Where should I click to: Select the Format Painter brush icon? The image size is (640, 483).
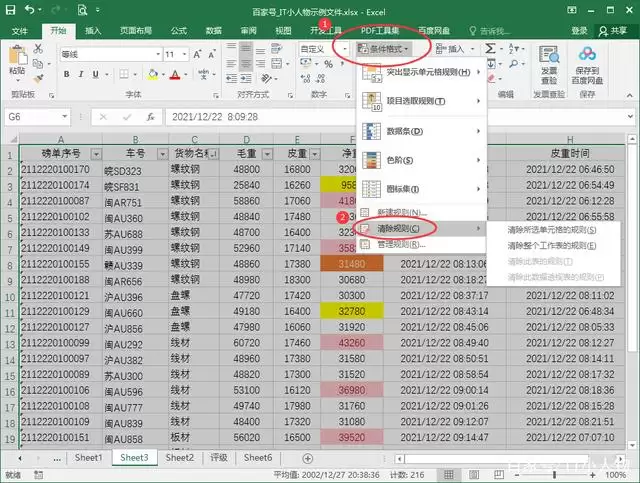coord(38,78)
